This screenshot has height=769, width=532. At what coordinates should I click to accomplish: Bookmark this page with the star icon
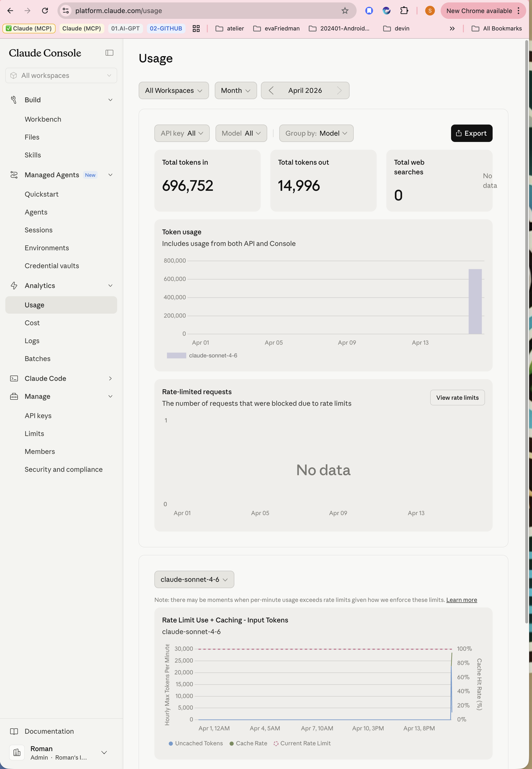click(x=345, y=11)
